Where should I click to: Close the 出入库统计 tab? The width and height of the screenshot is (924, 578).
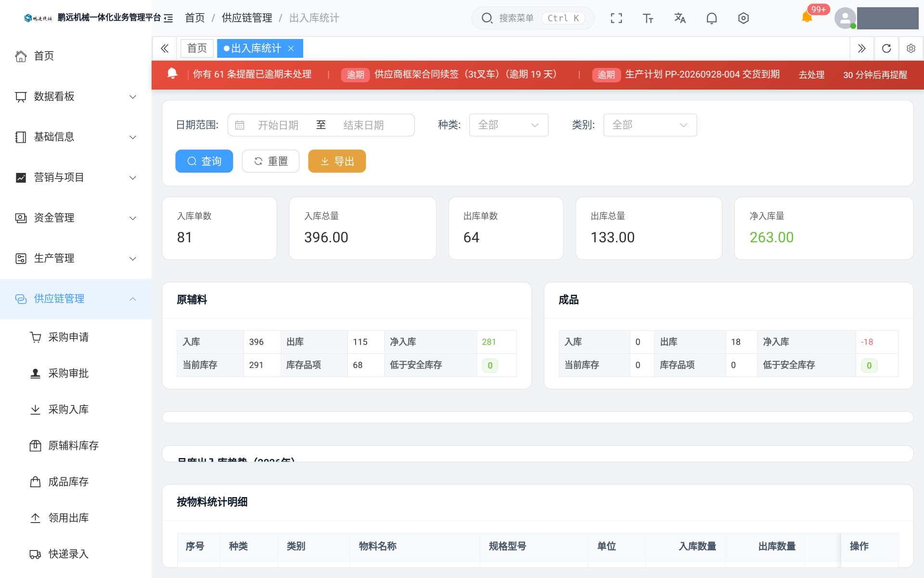click(x=291, y=48)
